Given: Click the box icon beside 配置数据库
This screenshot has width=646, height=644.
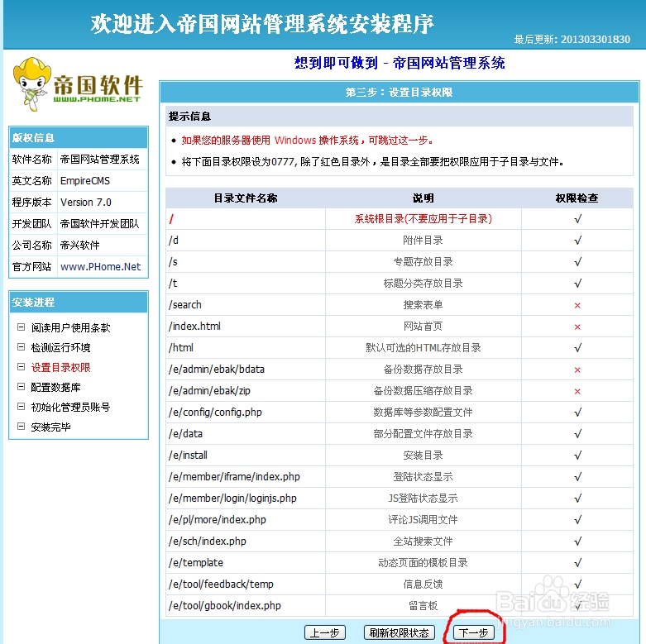Looking at the screenshot, I should click(x=21, y=387).
